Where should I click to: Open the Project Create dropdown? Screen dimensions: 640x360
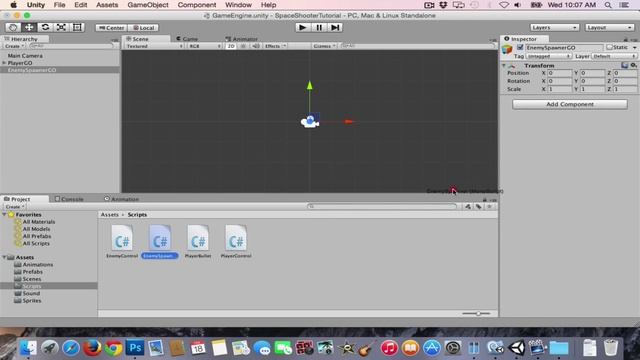(x=15, y=207)
